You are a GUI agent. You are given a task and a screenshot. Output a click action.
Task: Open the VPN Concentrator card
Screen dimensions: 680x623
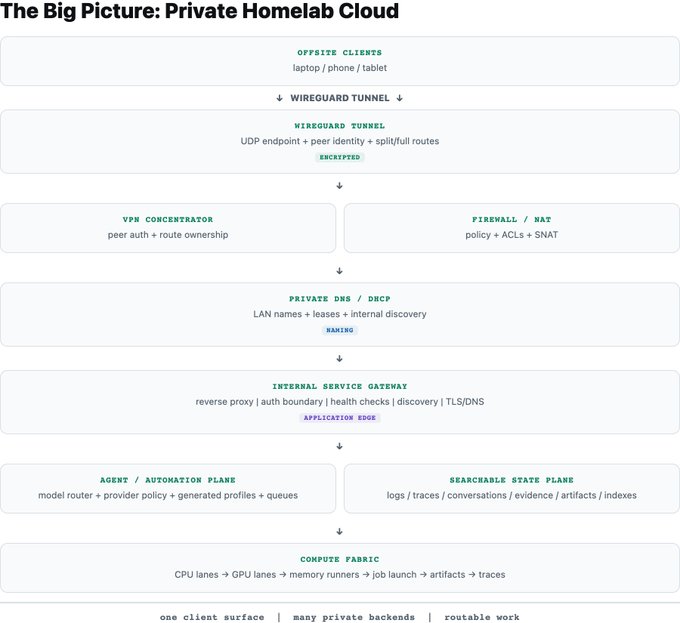168,228
